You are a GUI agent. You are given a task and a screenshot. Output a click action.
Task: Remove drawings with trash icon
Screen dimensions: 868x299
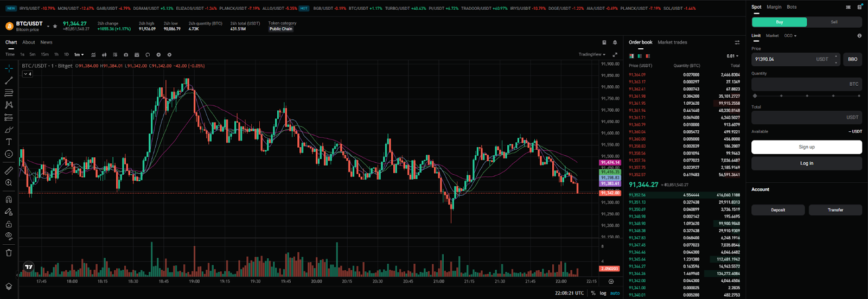tap(9, 252)
